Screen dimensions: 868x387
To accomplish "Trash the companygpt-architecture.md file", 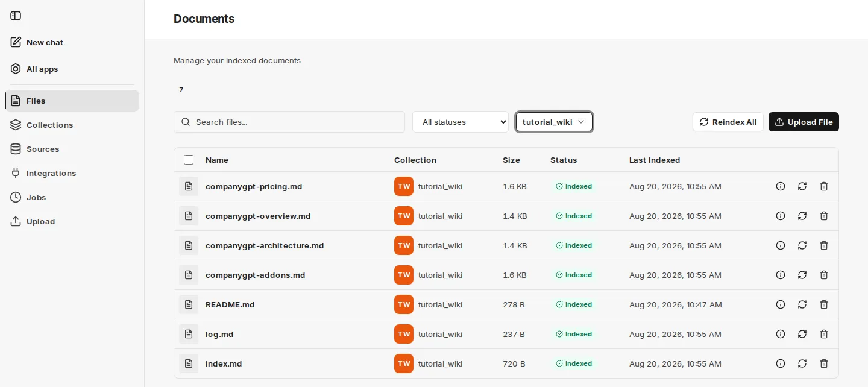I will (x=824, y=245).
